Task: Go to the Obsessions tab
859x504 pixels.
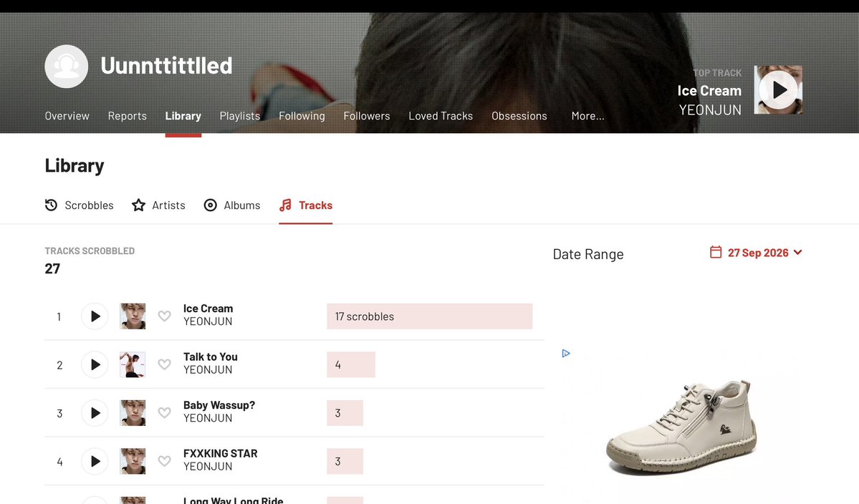Action: 519,116
